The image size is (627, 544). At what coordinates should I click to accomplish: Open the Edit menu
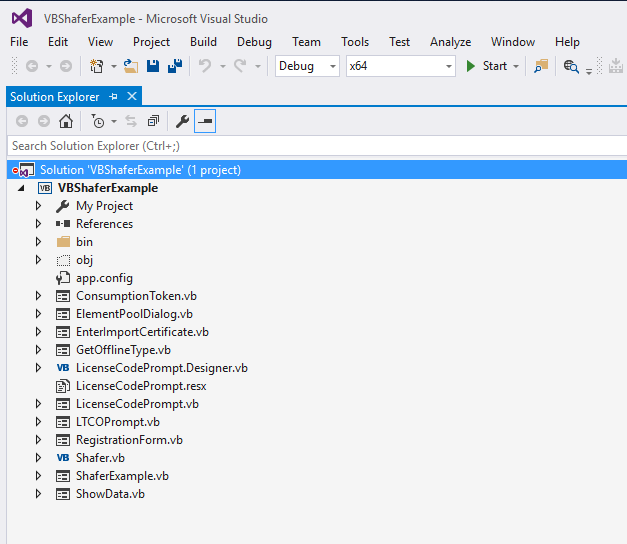[x=58, y=42]
